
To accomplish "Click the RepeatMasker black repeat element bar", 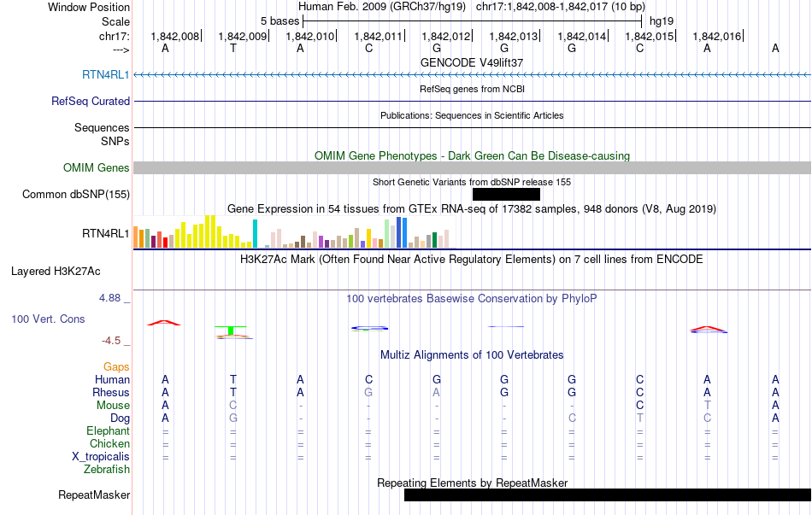I will pyautogui.click(x=608, y=495).
